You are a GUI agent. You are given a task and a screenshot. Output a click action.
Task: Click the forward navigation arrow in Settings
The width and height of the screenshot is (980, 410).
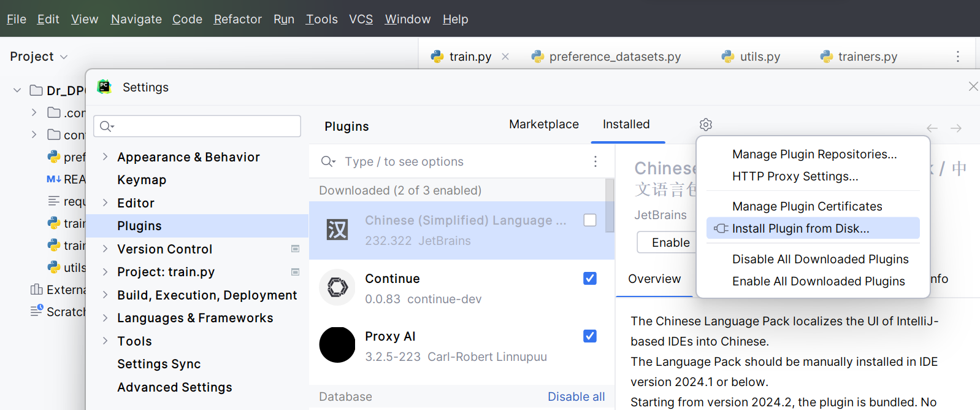[x=956, y=128]
